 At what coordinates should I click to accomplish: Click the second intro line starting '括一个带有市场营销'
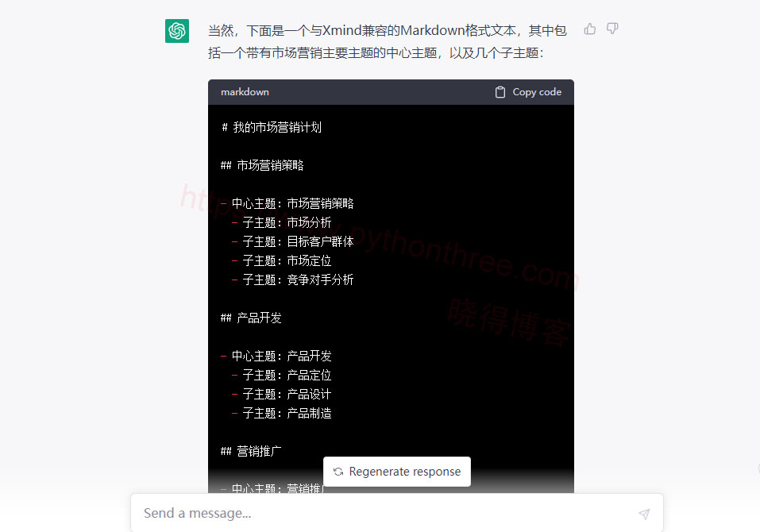(376, 53)
